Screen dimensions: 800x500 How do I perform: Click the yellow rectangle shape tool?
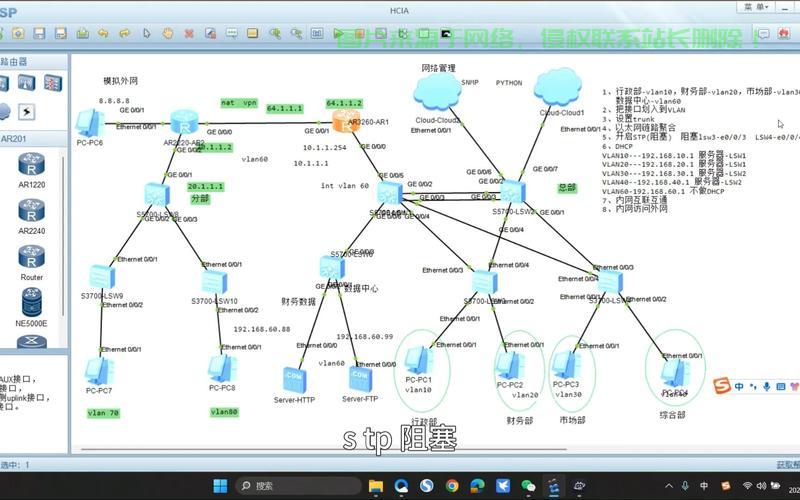(253, 34)
